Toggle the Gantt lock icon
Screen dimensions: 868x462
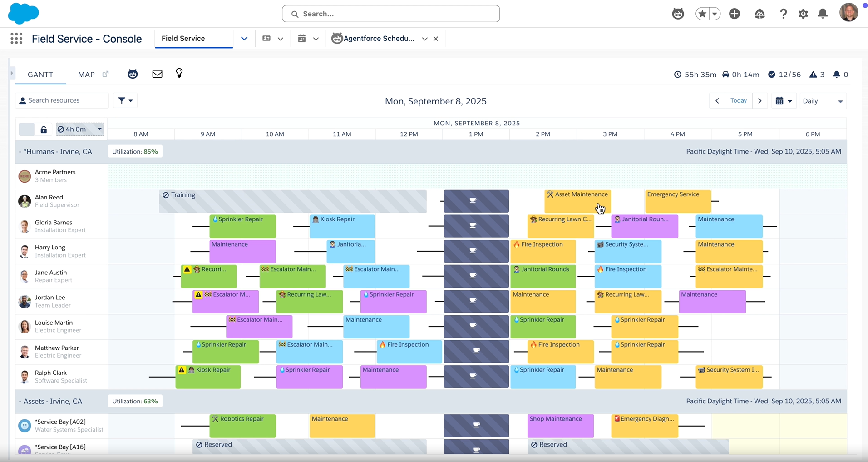[x=44, y=129]
